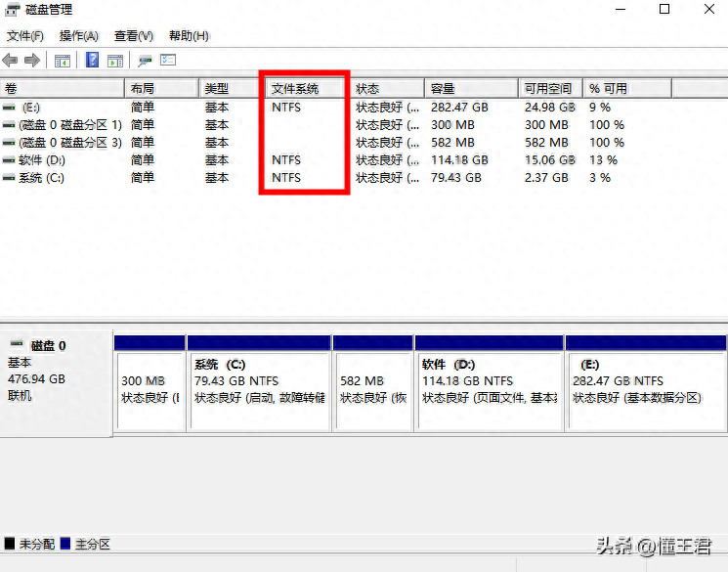Maximize the Disk Management window

click(664, 10)
